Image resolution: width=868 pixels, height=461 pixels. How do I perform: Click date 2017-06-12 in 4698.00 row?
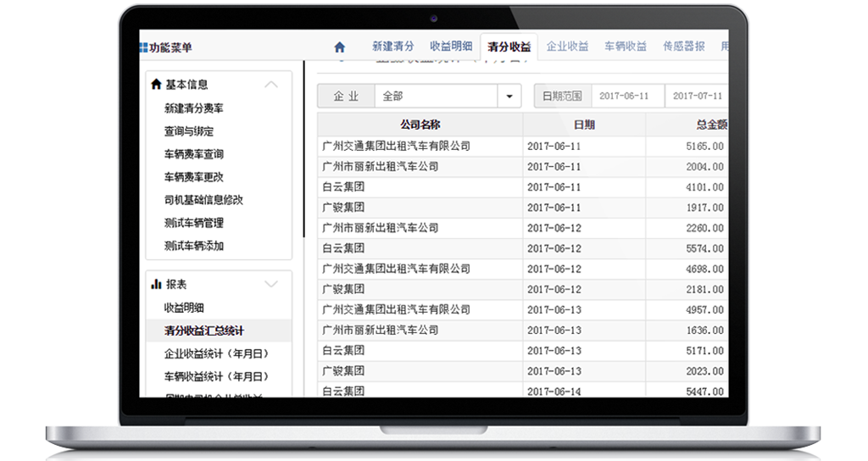pos(554,269)
